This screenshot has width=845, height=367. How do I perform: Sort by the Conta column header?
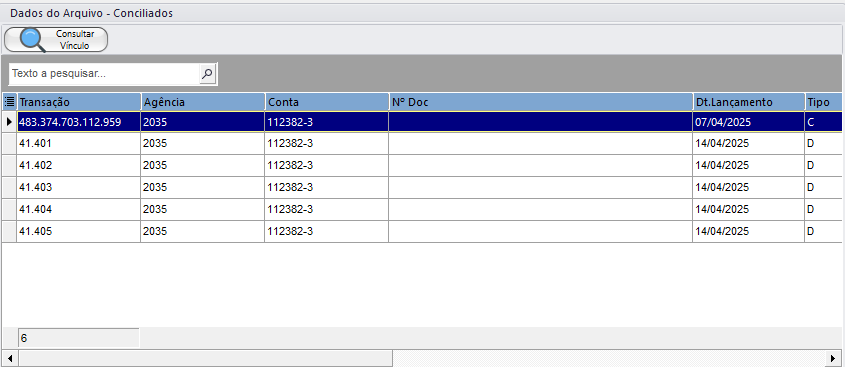tap(327, 102)
